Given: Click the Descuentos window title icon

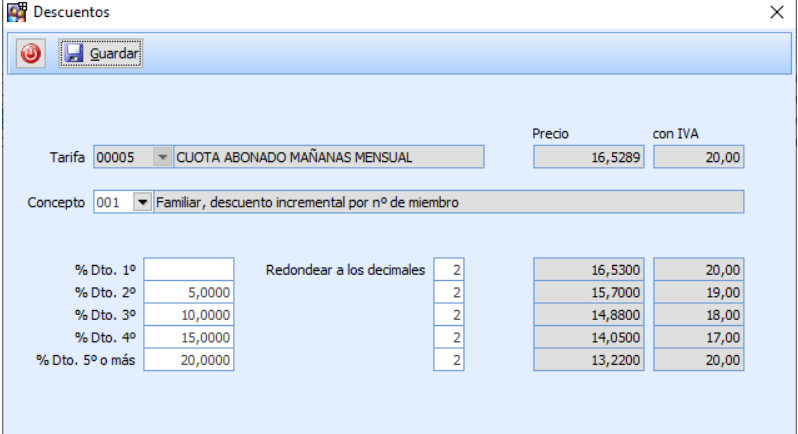Looking at the screenshot, I should (16, 12).
